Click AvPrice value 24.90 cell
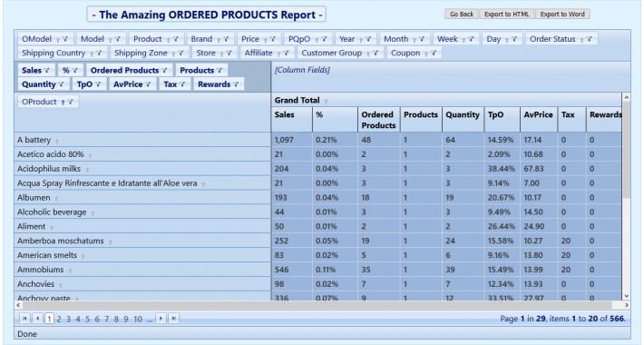Image resolution: width=644 pixels, height=345 pixels. pos(539,226)
